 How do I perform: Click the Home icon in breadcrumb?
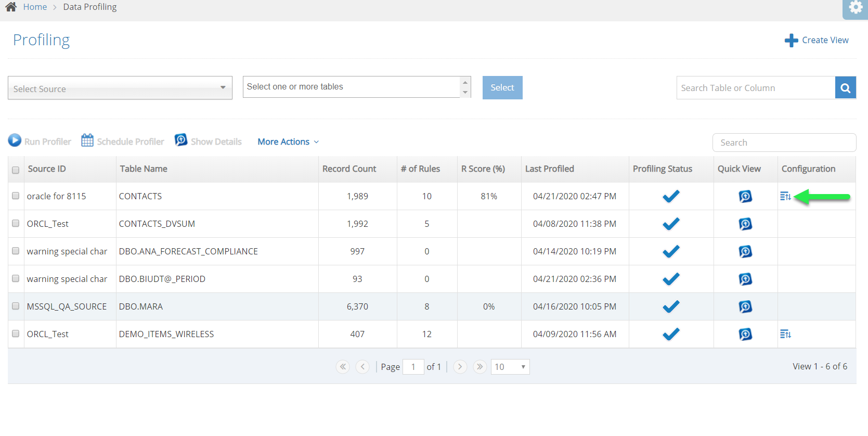click(11, 7)
